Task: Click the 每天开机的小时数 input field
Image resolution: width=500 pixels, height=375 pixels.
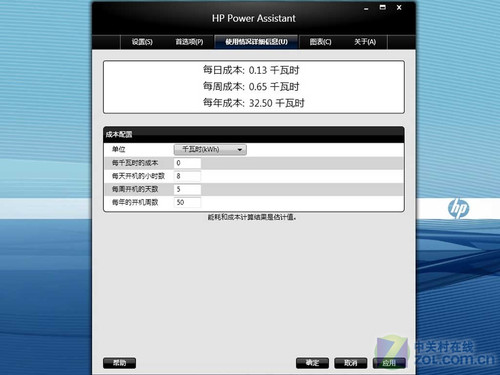Action: coord(187,176)
